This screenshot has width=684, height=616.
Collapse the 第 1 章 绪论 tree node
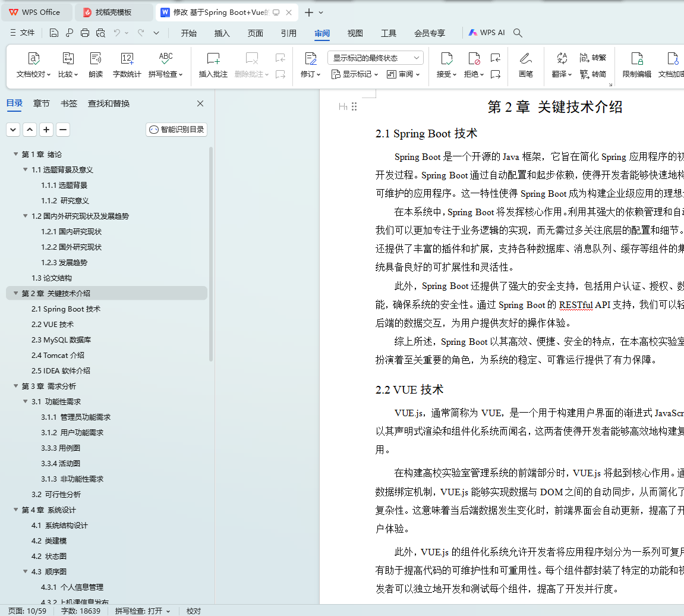(15, 154)
